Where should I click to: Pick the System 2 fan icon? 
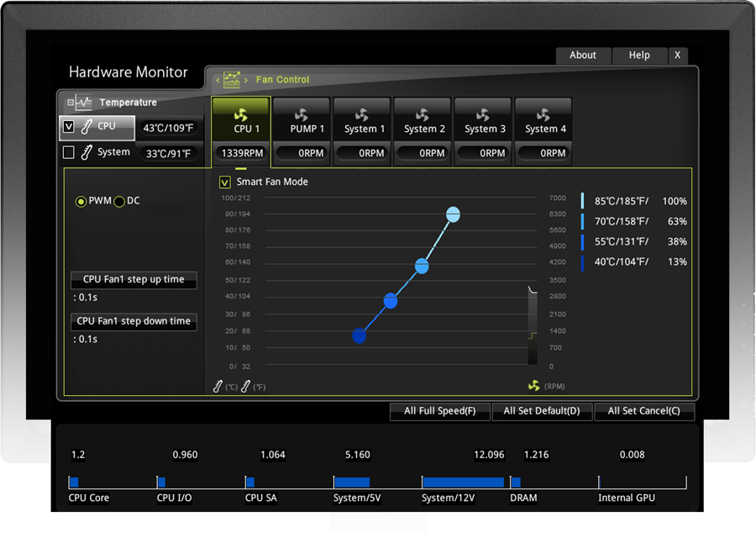[423, 113]
